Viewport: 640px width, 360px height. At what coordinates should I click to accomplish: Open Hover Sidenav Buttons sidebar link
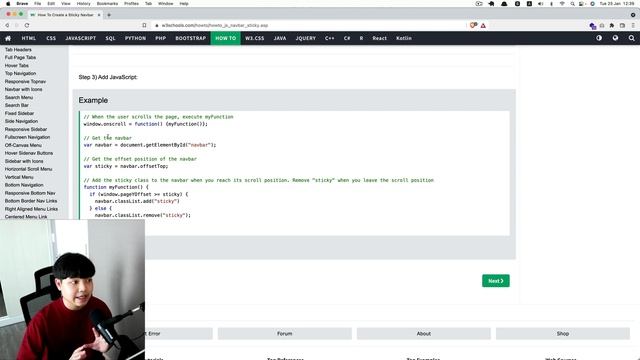point(29,153)
